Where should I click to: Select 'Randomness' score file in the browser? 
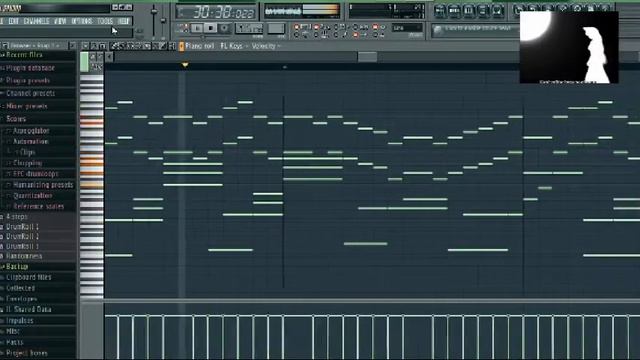(x=24, y=256)
